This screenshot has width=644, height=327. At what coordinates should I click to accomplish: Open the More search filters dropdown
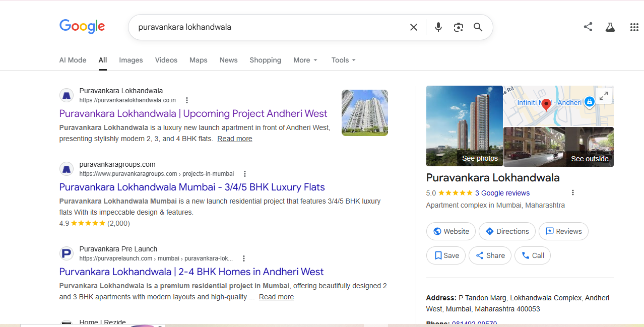tap(305, 60)
